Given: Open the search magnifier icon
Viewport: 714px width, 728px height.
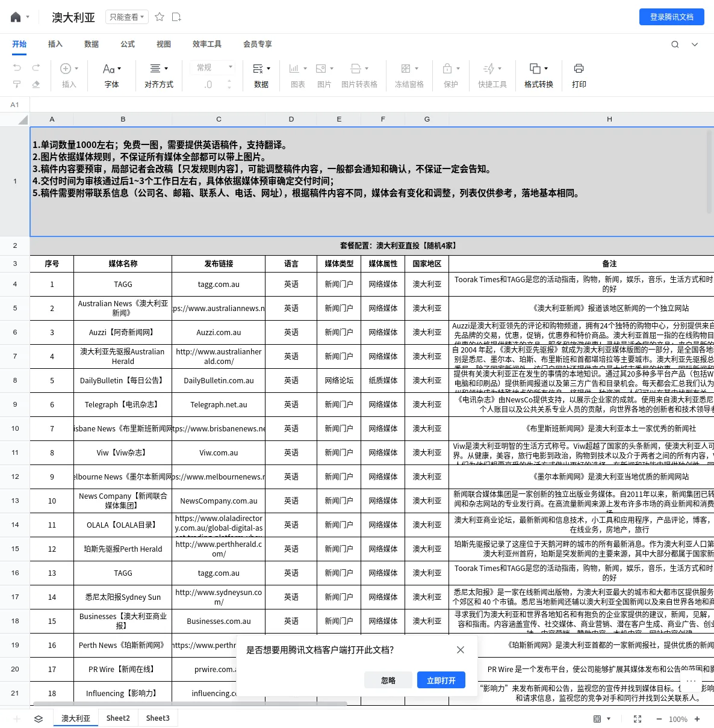Looking at the screenshot, I should 675,44.
